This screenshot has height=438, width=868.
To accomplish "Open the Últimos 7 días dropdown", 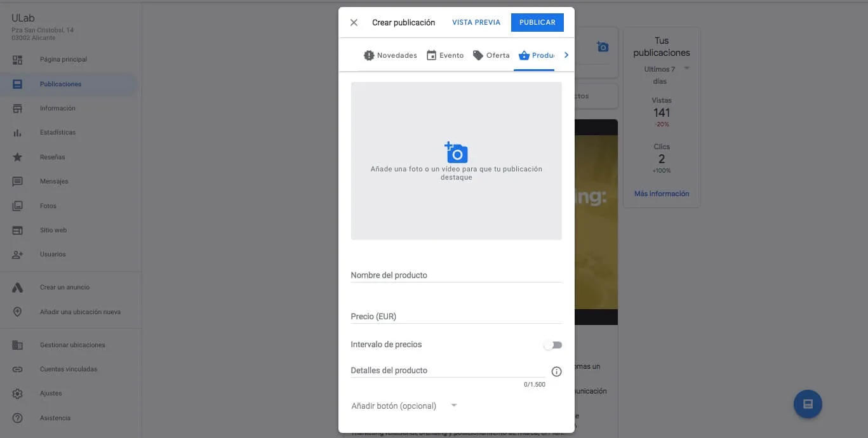I will [667, 75].
